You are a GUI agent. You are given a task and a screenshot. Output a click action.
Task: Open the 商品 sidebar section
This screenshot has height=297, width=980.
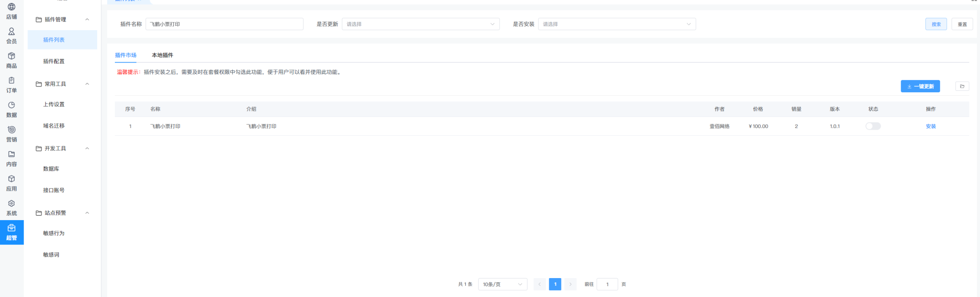click(12, 61)
